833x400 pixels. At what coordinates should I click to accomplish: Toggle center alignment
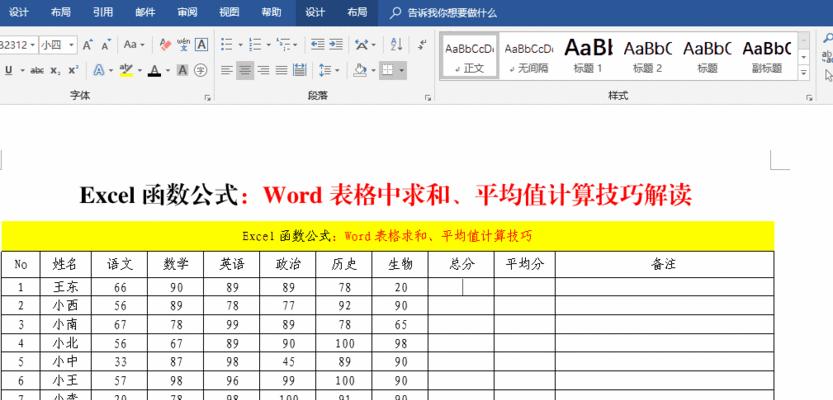[x=245, y=70]
